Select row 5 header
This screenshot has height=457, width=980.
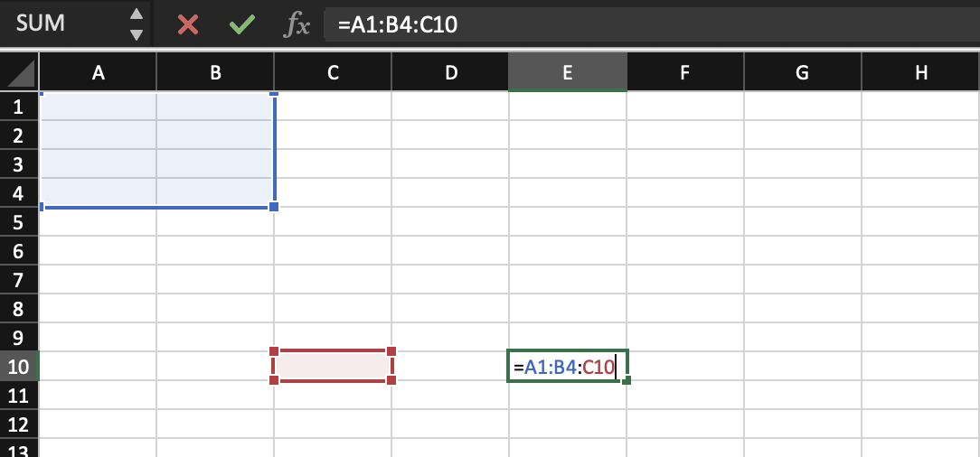click(x=19, y=222)
